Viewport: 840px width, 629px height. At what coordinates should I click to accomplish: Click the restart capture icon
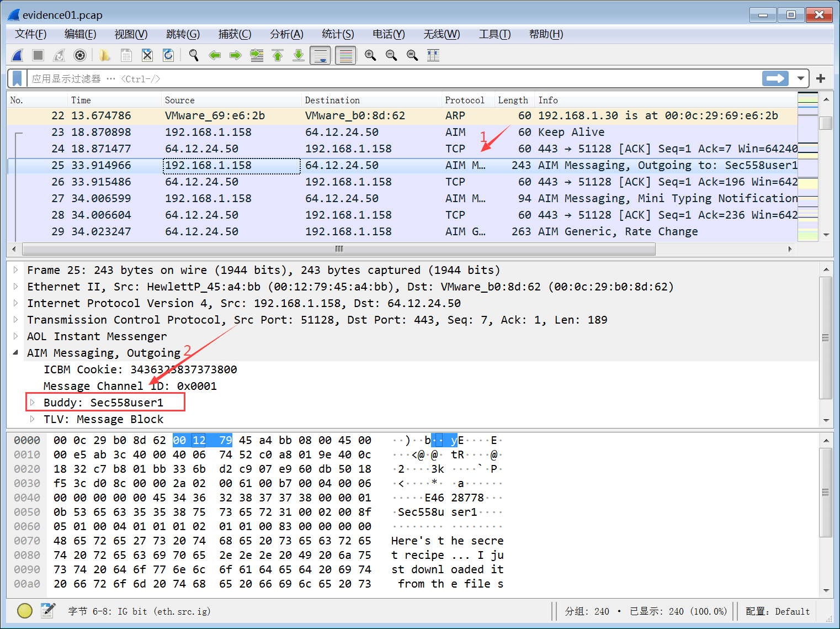point(59,55)
